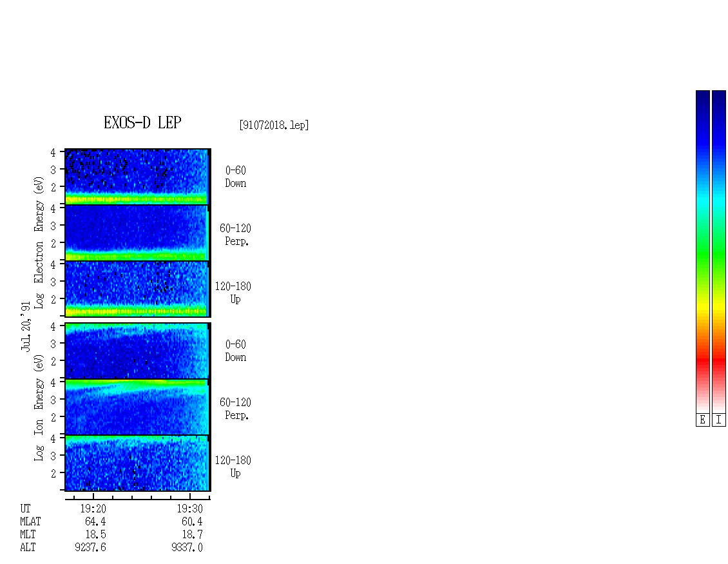Click the Log Electron Energy (eV) axis label
728x564 pixels.
39,242
